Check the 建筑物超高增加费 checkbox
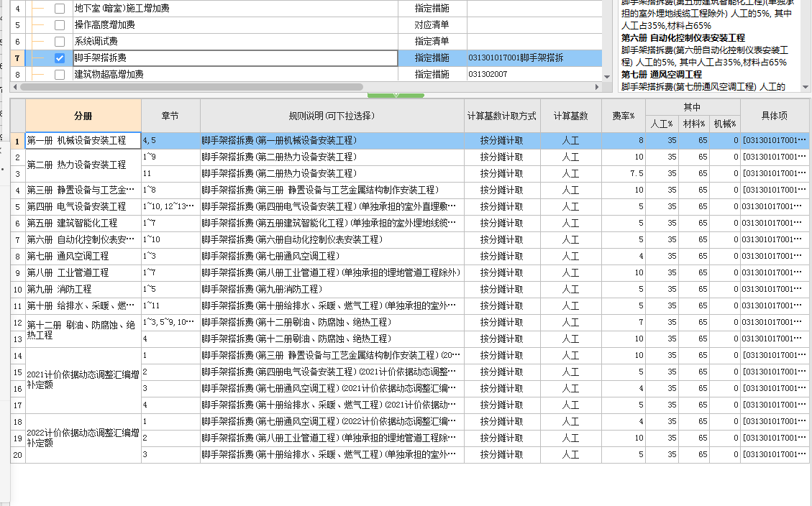This screenshot has height=506, width=812. [x=60, y=75]
